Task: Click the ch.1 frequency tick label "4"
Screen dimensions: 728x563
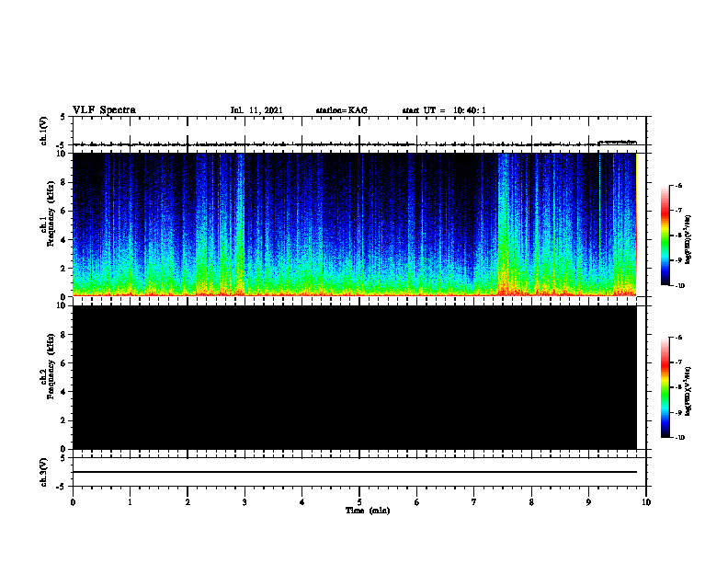Action: 63,240
